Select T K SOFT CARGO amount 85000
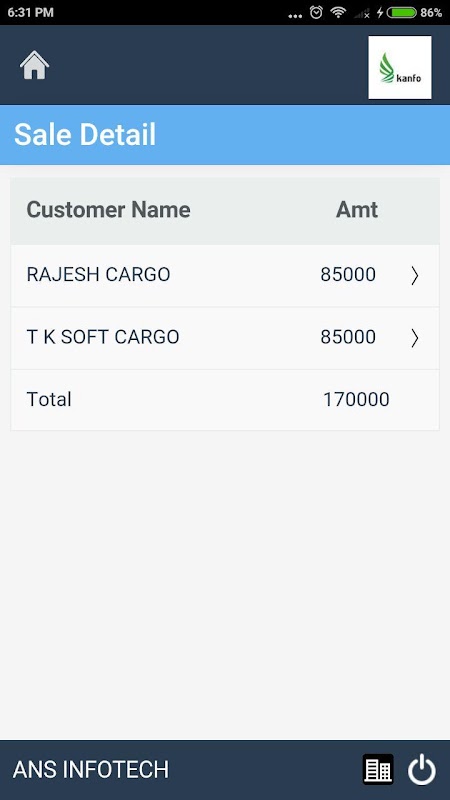This screenshot has width=450, height=800. (348, 337)
